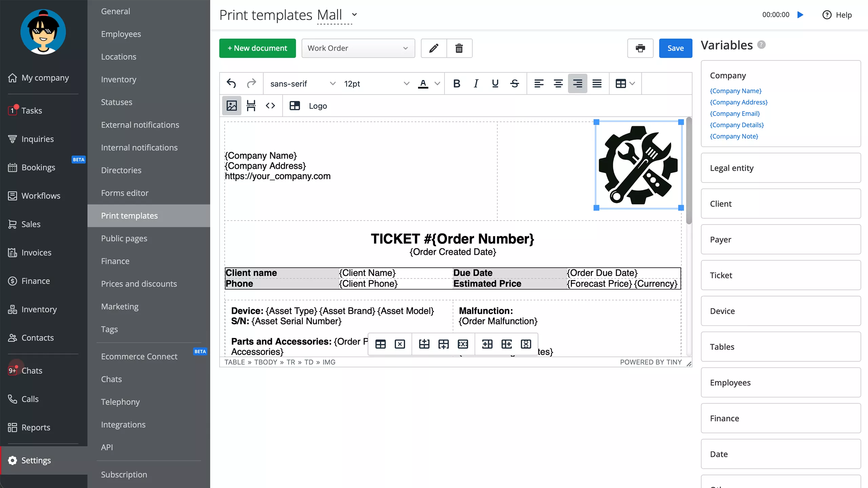The height and width of the screenshot is (488, 868).
Task: Open Forms editor settings section
Action: click(x=125, y=192)
